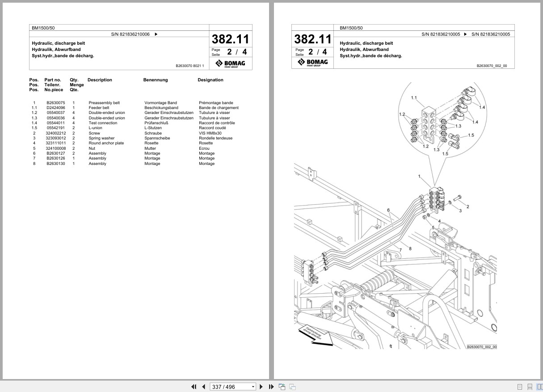Image resolution: width=543 pixels, height=392 pixels.
Task: Click part number D2424096
Action: [x=56, y=108]
